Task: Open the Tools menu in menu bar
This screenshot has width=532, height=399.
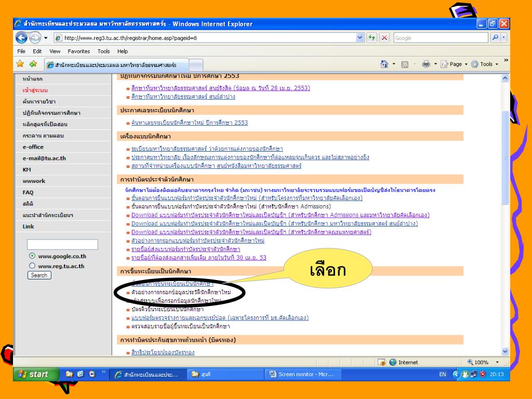Action: point(103,51)
